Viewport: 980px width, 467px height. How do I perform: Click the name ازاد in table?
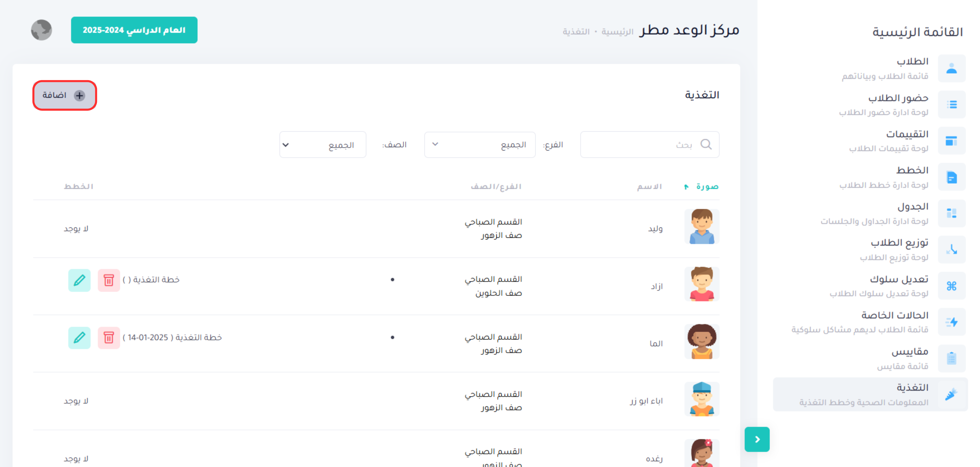coord(657,286)
